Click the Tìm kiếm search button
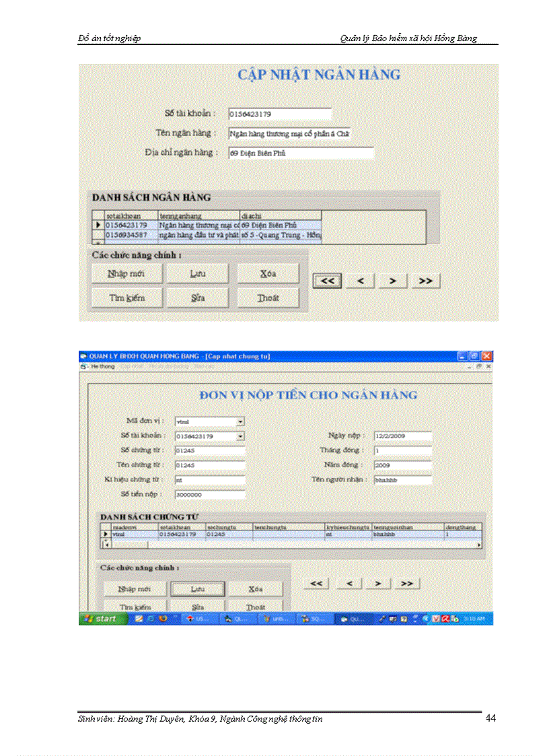 coord(135,605)
